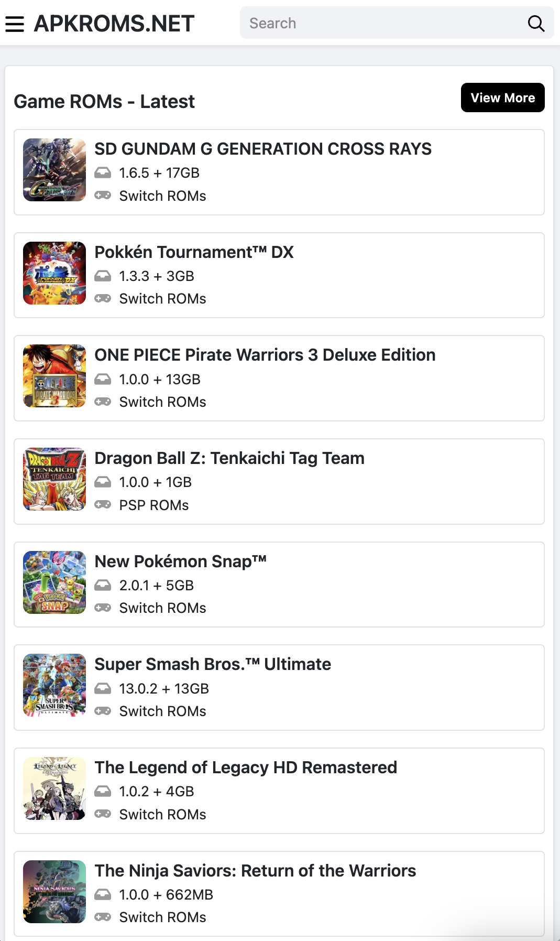
Task: Open The Legend of Legacy HD Remastered
Action: coord(246,767)
